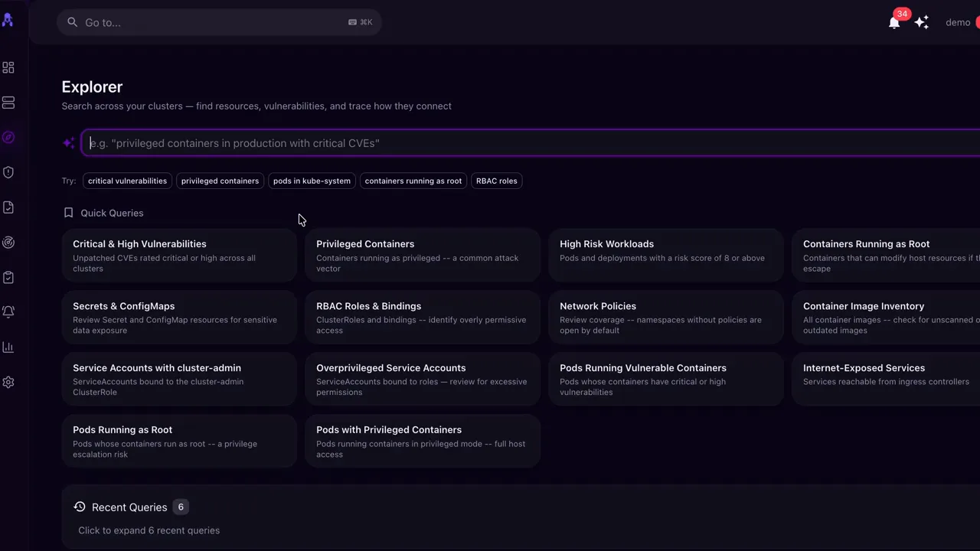Select the compass Explorer icon in sidebar
The height and width of the screenshot is (551, 980).
(8, 138)
